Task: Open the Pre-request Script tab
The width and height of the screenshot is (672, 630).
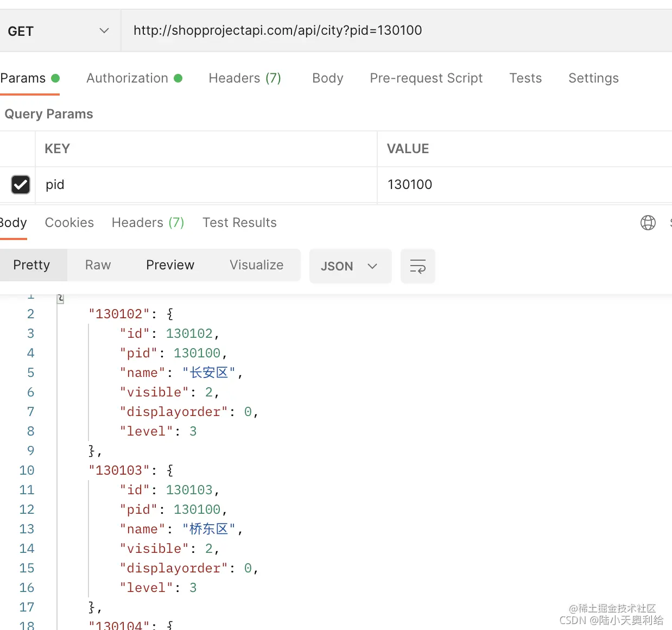Action: [426, 78]
